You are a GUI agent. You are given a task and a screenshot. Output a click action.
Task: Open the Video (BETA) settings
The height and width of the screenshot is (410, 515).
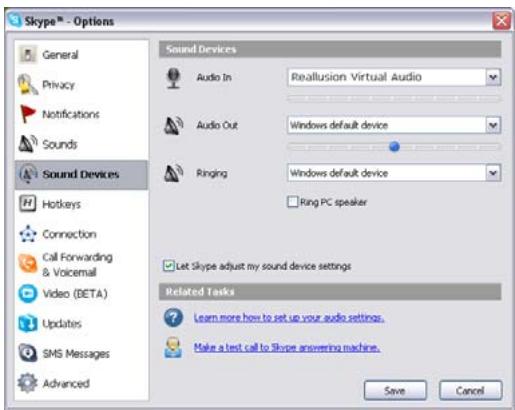(81, 294)
